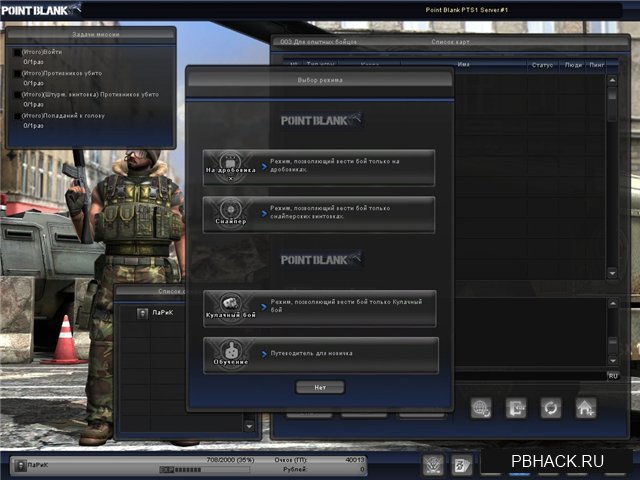The image size is (640, 480).
Task: Click the room list scroll down arrow
Action: 612,273
